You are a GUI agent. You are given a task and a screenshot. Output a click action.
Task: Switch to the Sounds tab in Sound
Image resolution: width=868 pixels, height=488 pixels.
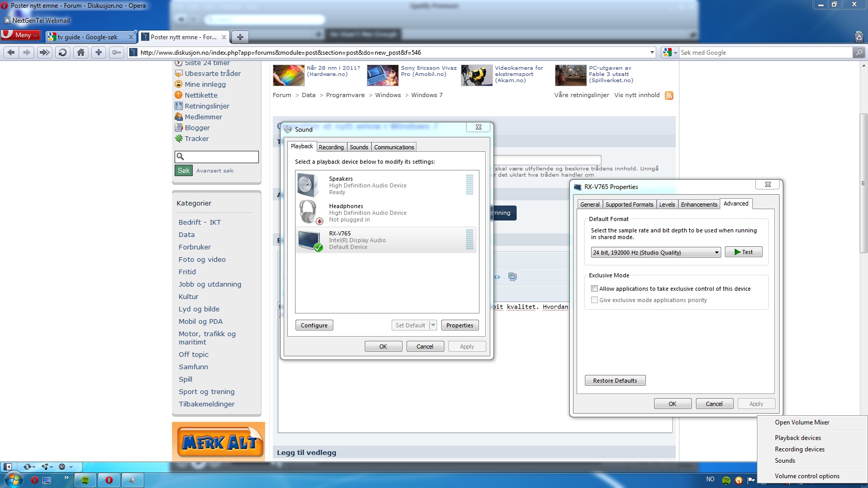[x=359, y=147]
